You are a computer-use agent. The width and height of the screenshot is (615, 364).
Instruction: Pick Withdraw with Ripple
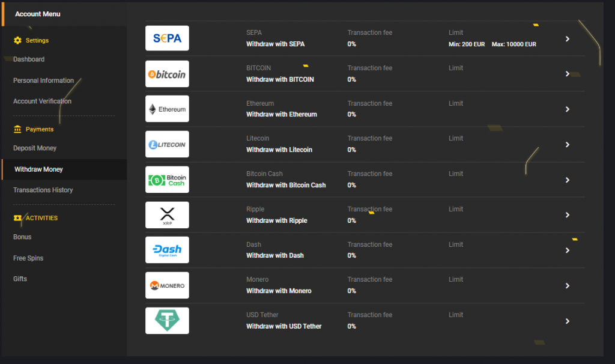pos(277,220)
